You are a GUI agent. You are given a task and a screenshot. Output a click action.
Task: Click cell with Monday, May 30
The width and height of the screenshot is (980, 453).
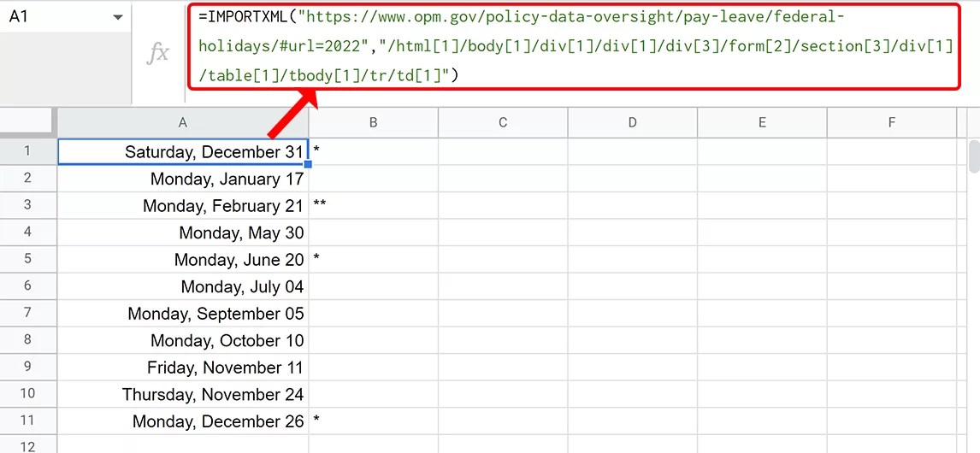point(182,232)
